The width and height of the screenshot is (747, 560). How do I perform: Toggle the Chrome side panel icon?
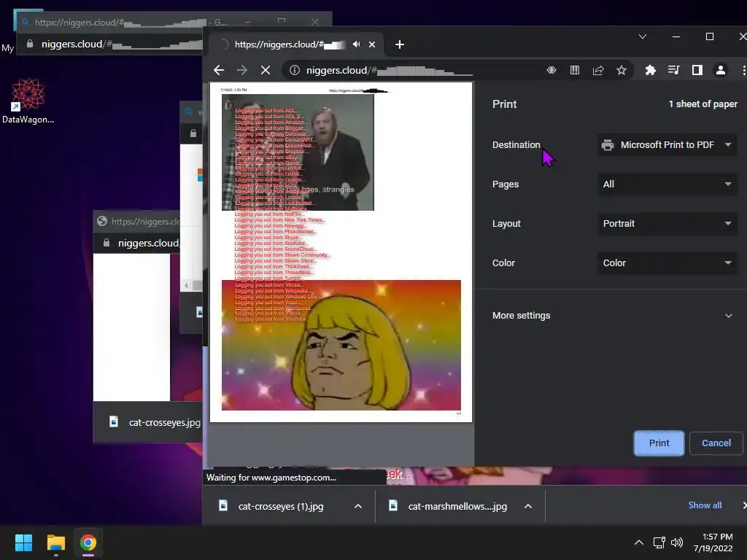697,71
